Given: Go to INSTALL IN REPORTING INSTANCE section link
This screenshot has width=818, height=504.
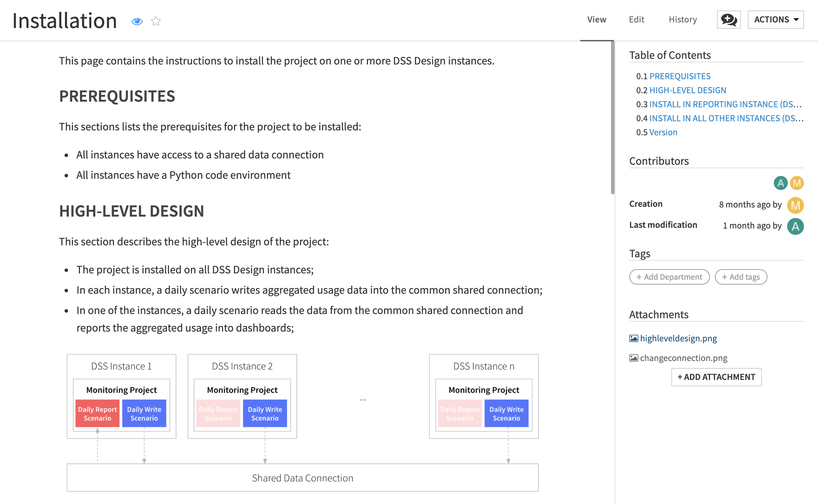Looking at the screenshot, I should pos(725,104).
